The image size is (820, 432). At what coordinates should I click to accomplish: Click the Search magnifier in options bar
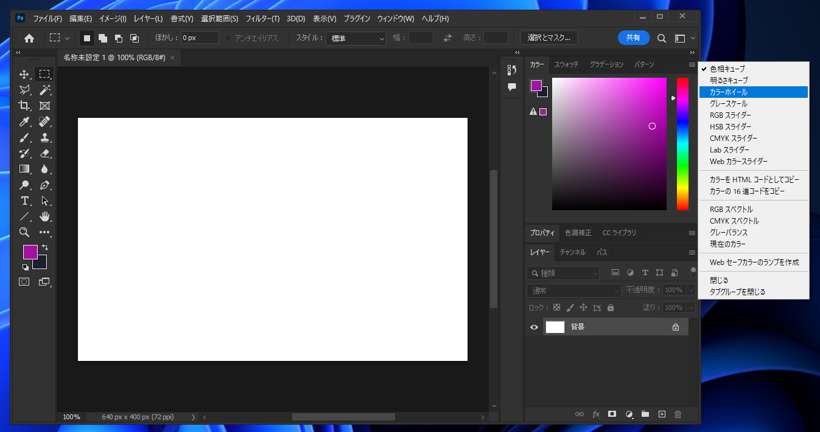point(662,38)
